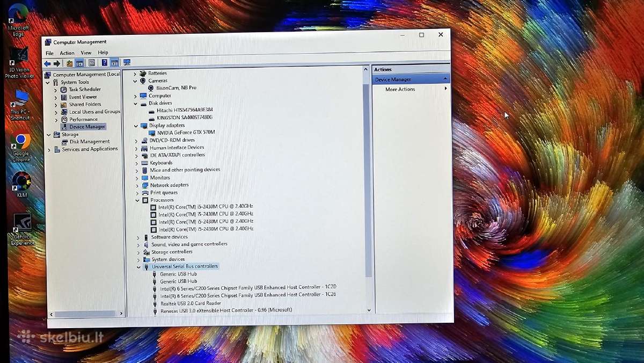Click the blue Help question mark icon
The image size is (644, 363).
coord(104,63)
